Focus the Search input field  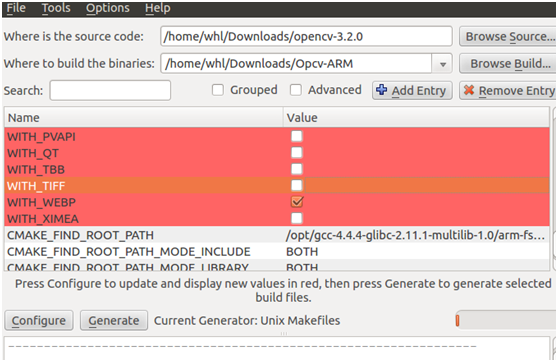pos(110,91)
